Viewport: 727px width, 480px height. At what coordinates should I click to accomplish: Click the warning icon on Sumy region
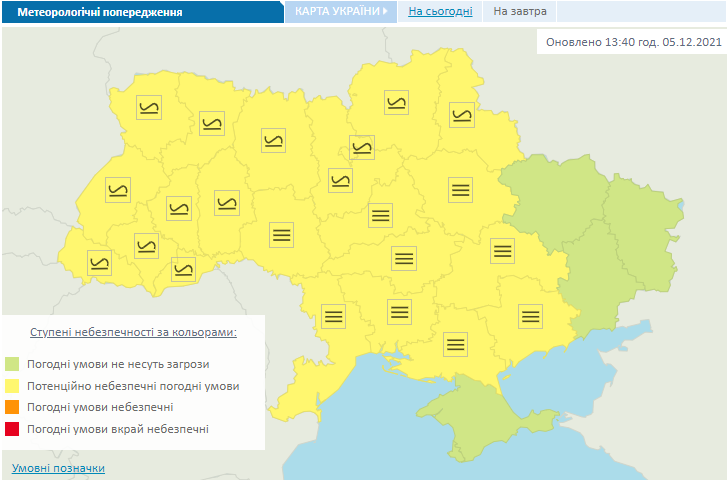[462, 114]
